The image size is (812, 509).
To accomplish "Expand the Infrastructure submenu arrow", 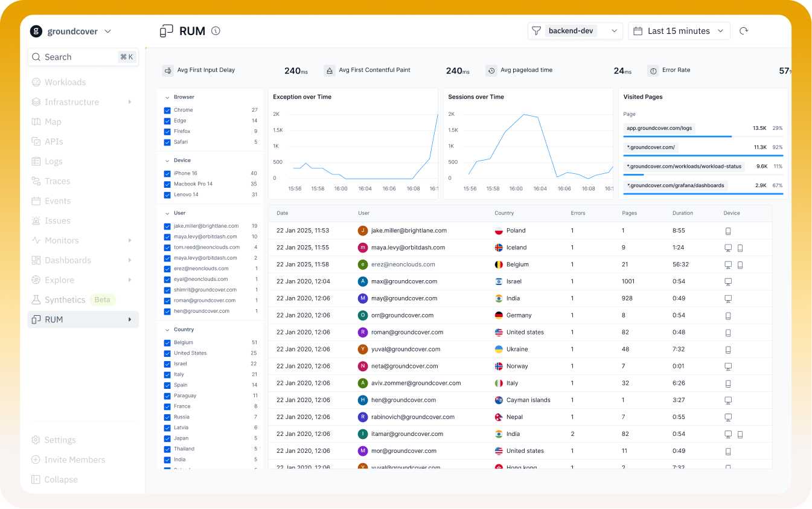I will 130,102.
